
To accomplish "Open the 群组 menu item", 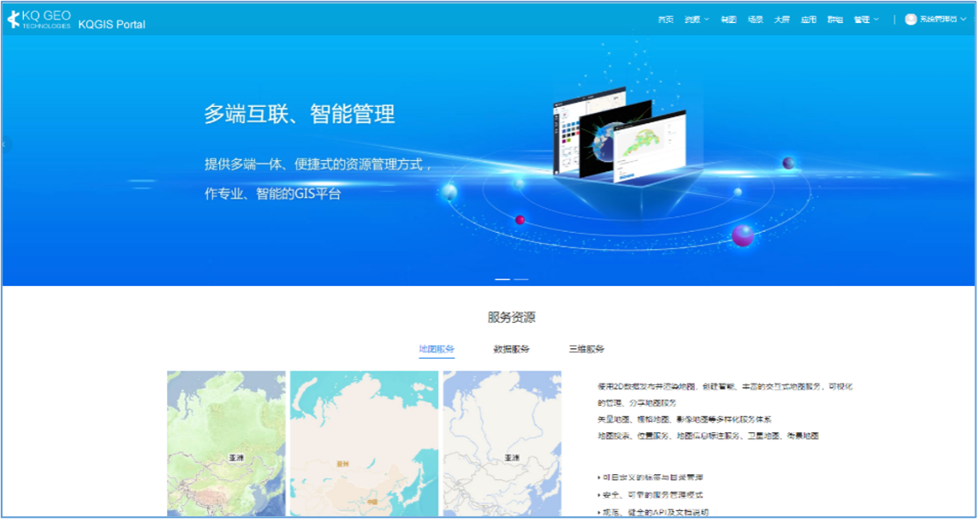I will coord(836,19).
